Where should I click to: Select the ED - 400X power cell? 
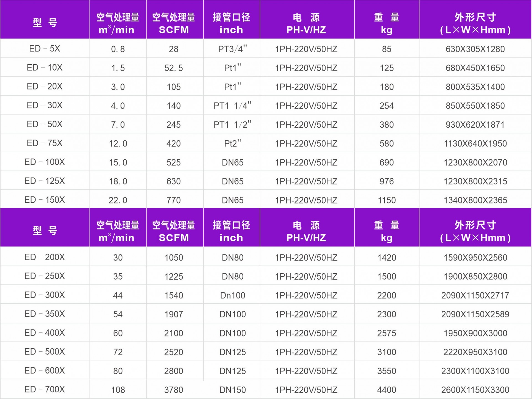point(306,333)
